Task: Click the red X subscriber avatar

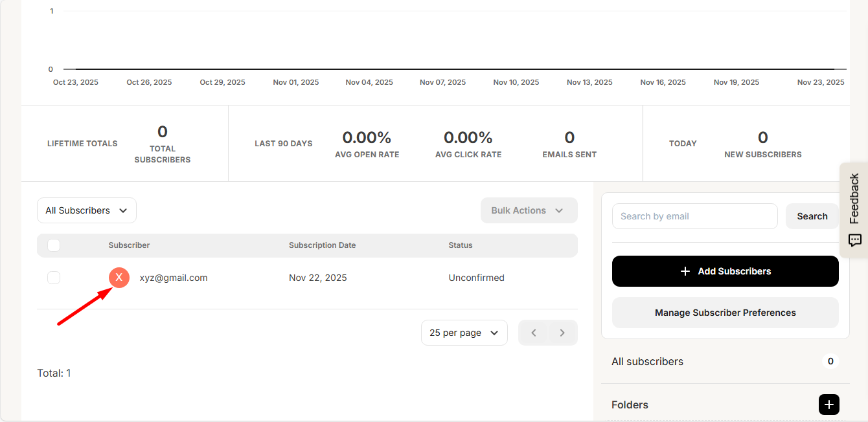Action: pos(119,278)
